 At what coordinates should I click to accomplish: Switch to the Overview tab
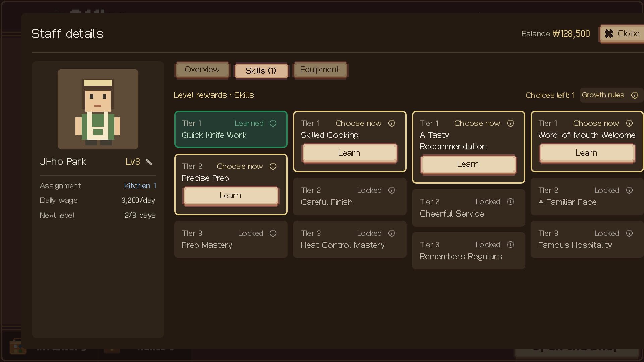pos(202,70)
